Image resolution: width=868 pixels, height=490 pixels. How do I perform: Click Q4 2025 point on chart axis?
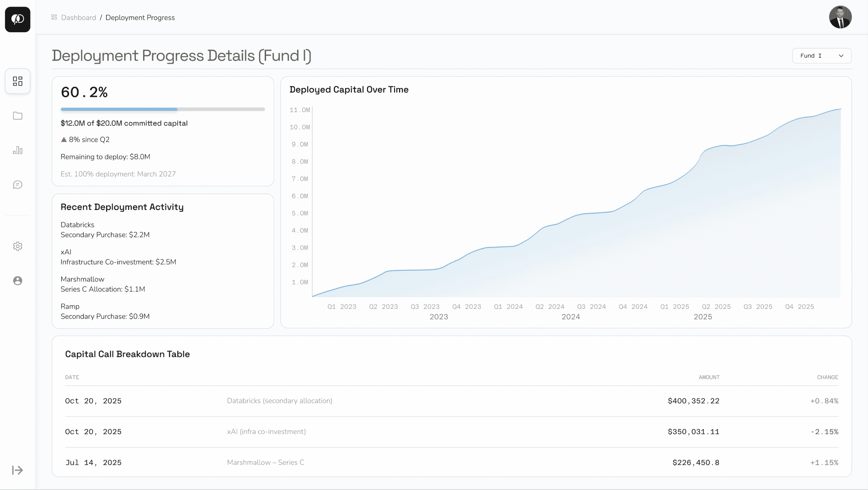coord(799,307)
